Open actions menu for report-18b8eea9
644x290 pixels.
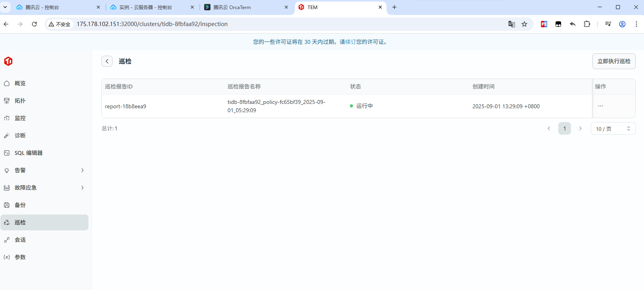coord(601,106)
